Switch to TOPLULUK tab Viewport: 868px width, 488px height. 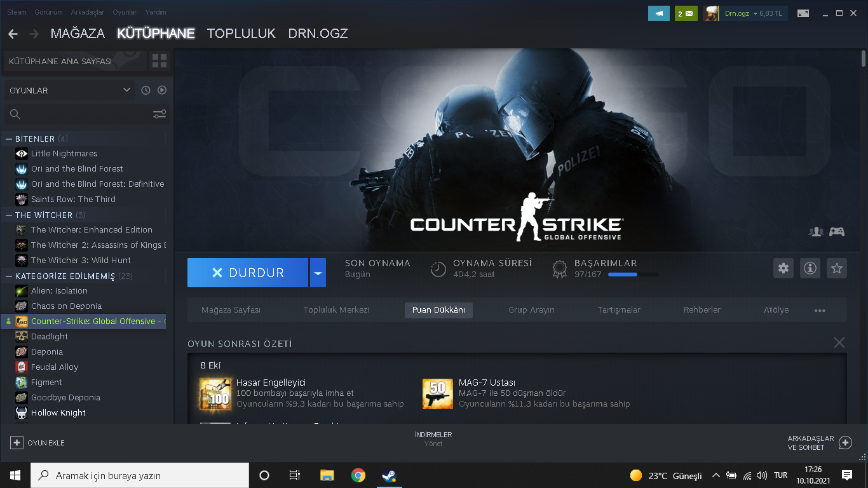241,34
